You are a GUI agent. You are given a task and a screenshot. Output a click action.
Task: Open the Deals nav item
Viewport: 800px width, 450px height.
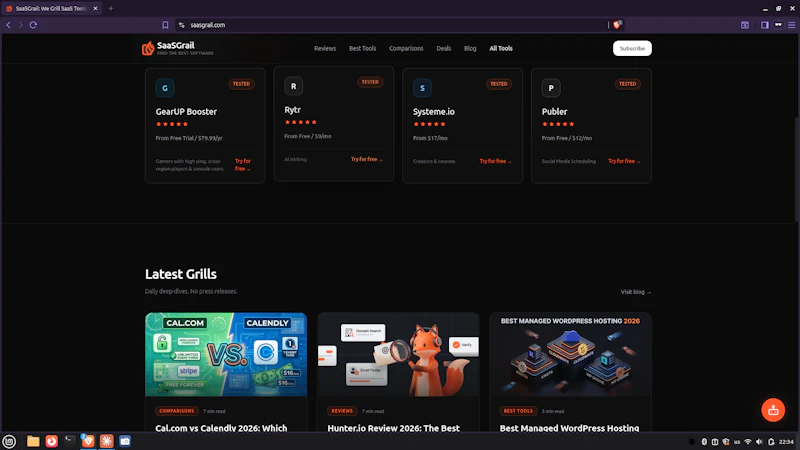coord(443,48)
